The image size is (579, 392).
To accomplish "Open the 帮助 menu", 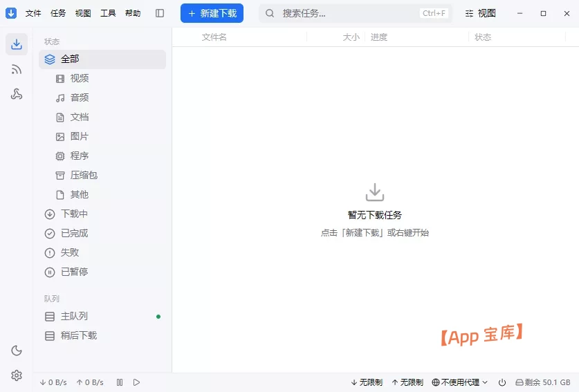I will click(133, 13).
